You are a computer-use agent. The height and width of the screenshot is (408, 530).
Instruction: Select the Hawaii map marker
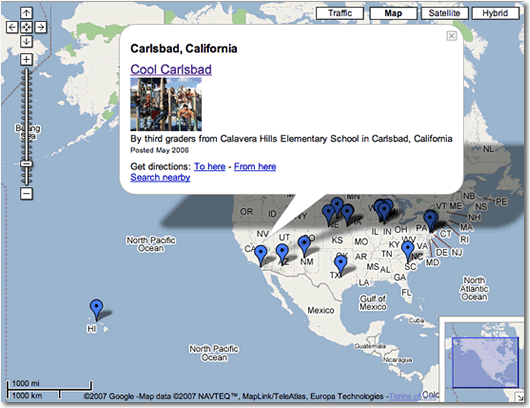[96, 309]
